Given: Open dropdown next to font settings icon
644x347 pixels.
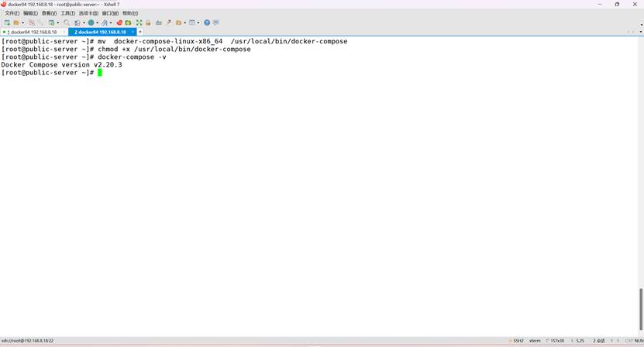Looking at the screenshot, I should (111, 22).
